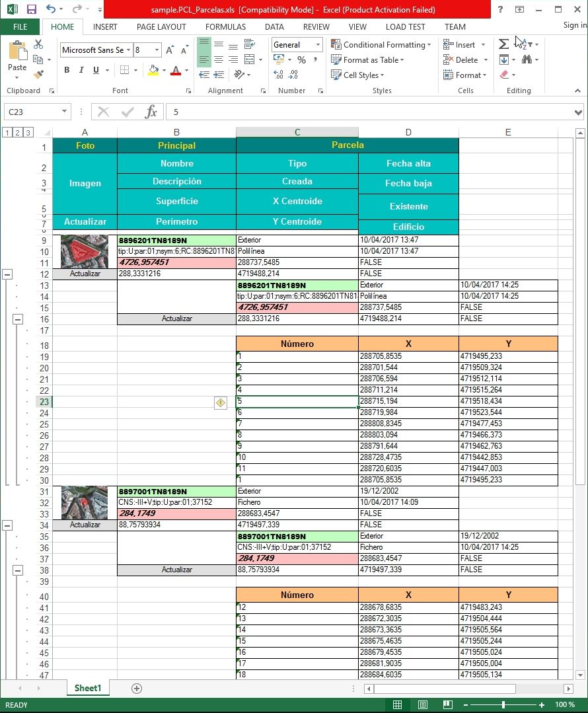
Task: Switch to the FORMULAS tab
Action: click(x=225, y=27)
